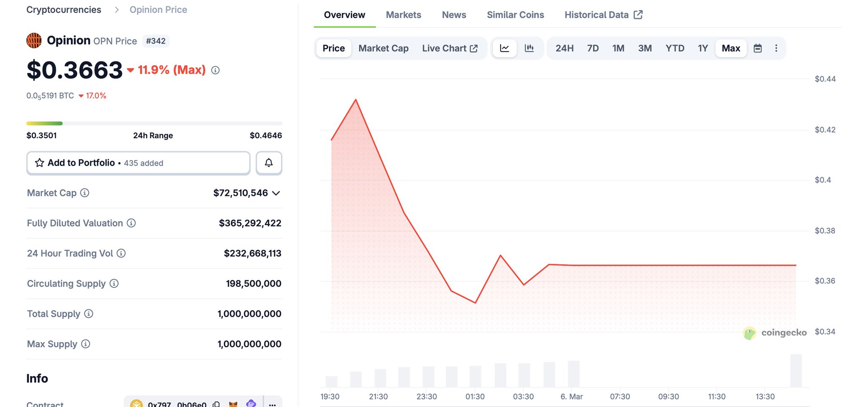Switch to the Similar Coins tab
Screen dimensions: 868x407
[515, 15]
